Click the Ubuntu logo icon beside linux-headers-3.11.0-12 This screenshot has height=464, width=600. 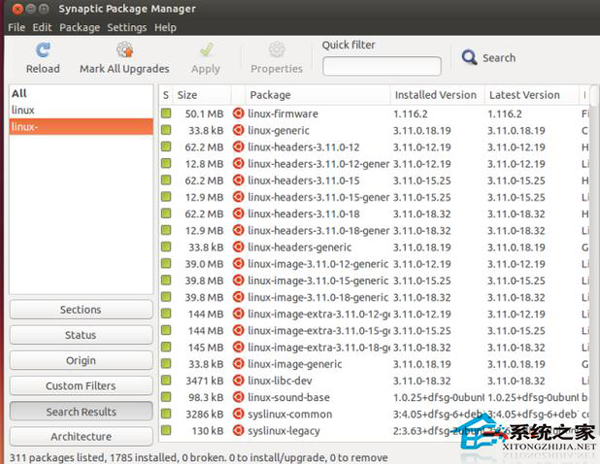tap(238, 147)
